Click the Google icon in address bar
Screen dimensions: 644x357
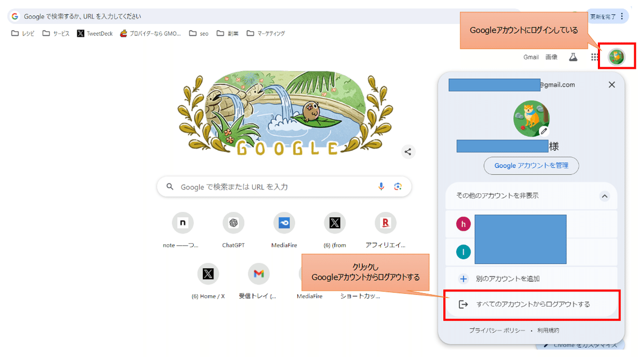pos(14,17)
